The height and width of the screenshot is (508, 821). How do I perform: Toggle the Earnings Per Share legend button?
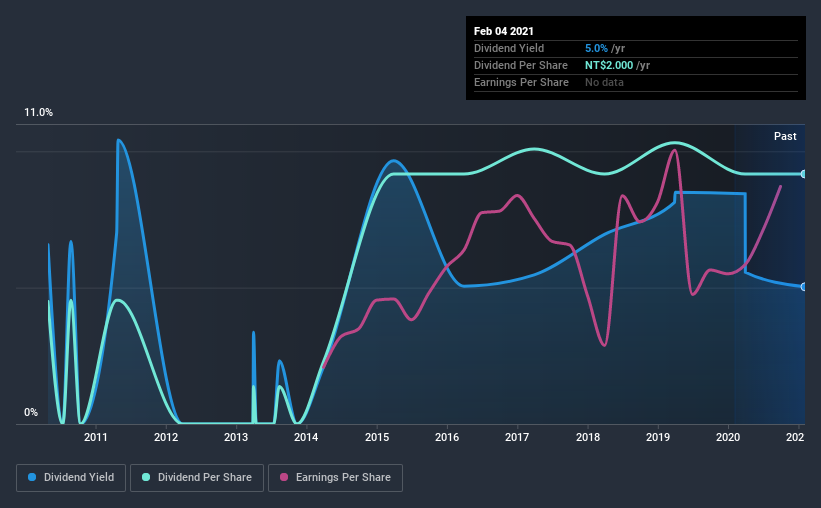click(335, 478)
